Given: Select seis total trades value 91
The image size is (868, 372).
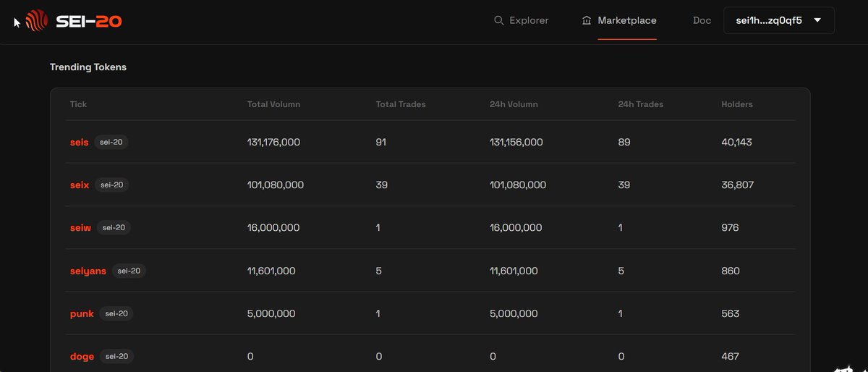Looking at the screenshot, I should point(381,143).
